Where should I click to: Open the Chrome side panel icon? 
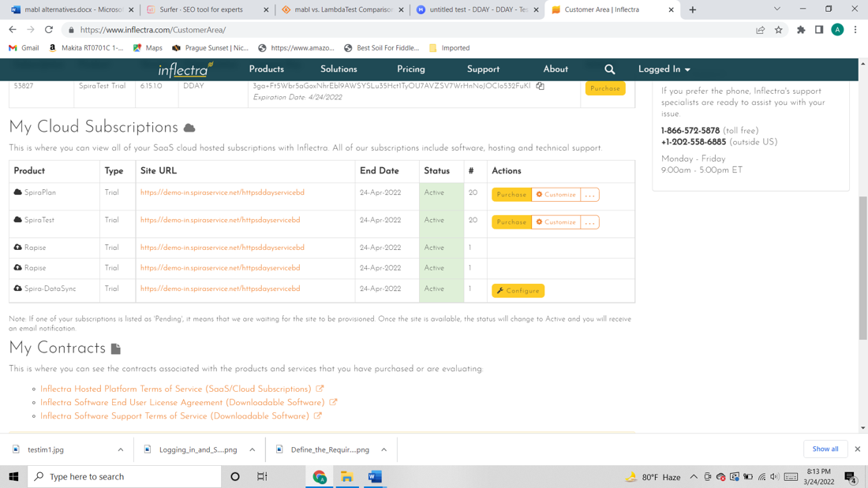819,30
